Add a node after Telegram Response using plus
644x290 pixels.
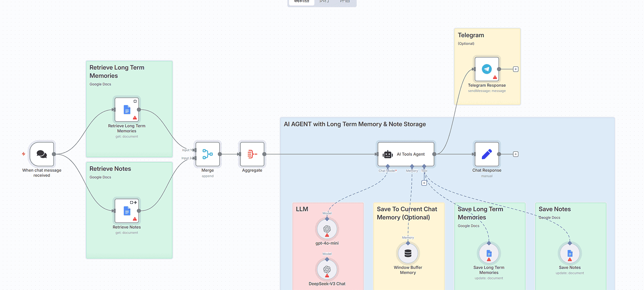click(516, 69)
